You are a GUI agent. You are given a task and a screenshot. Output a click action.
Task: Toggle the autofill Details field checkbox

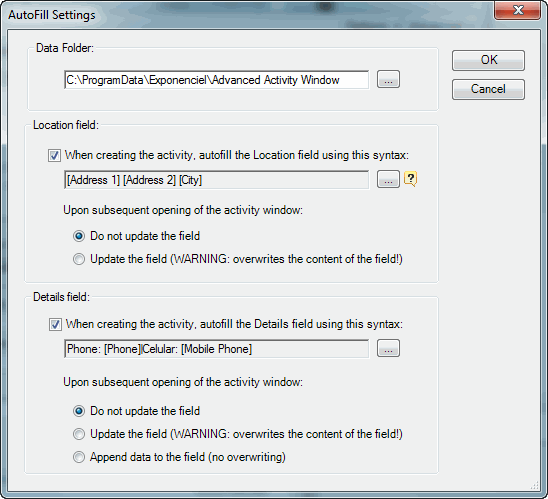55,324
